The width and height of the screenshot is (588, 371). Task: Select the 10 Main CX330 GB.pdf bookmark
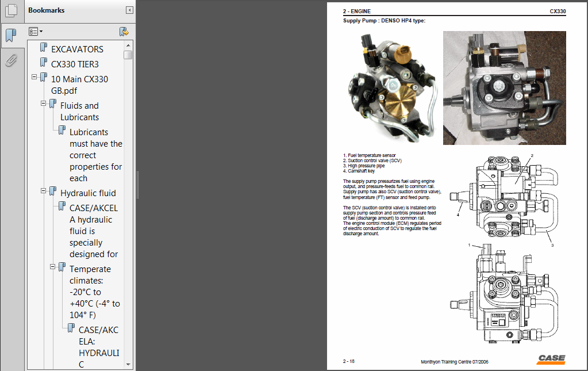click(x=79, y=85)
